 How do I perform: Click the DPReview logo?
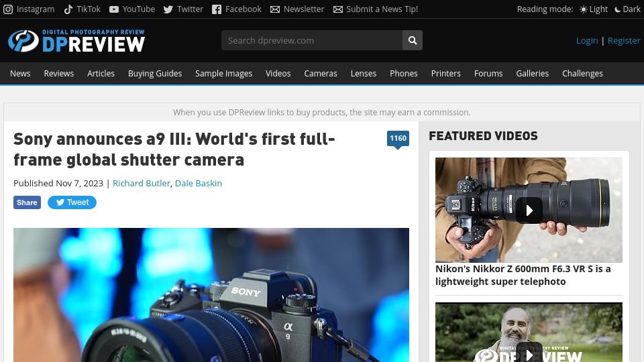[x=76, y=41]
